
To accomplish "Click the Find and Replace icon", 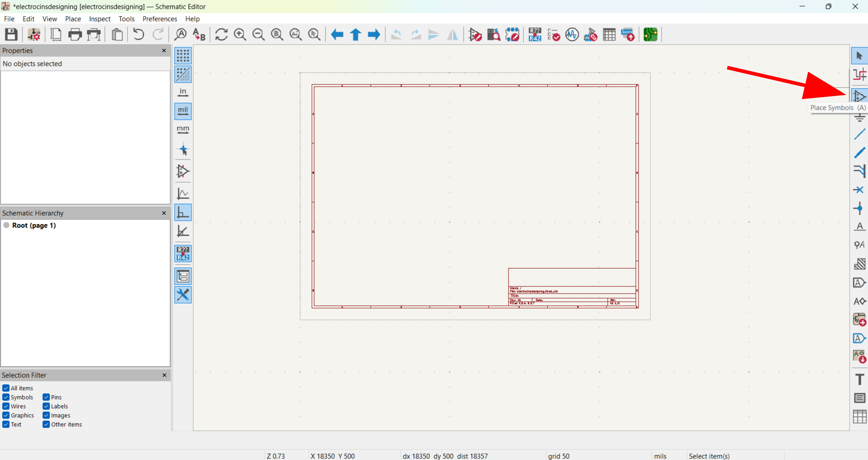I will point(199,34).
